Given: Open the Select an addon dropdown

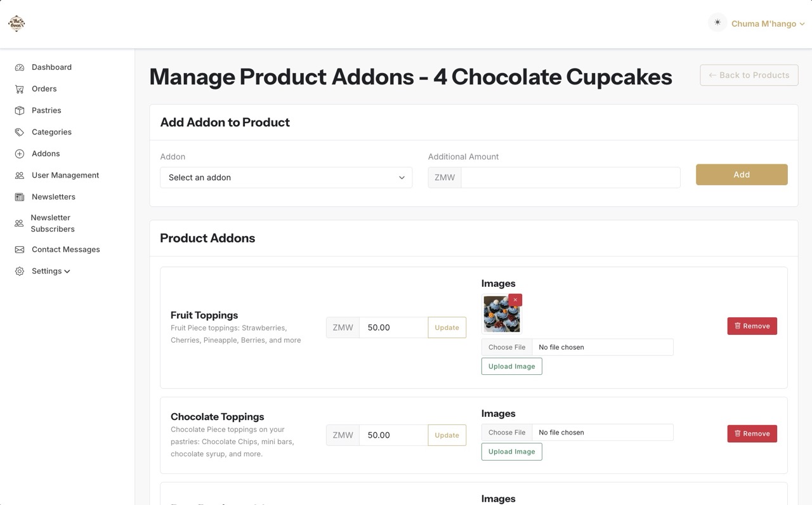Looking at the screenshot, I should (285, 178).
